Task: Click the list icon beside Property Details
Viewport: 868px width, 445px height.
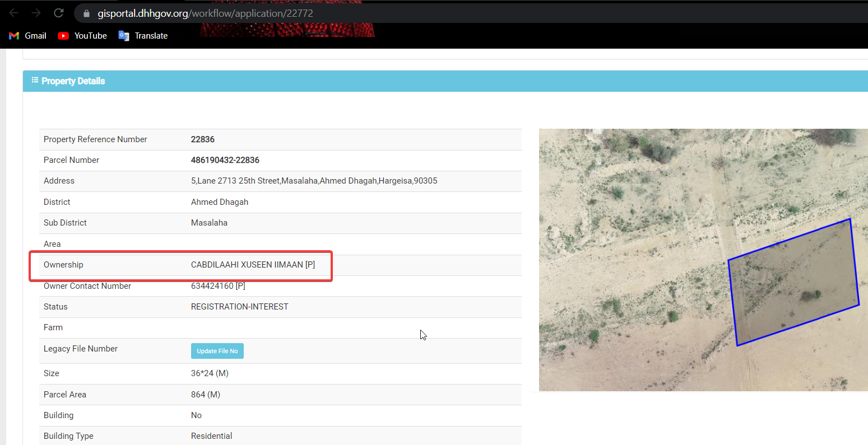Action: 35,81
